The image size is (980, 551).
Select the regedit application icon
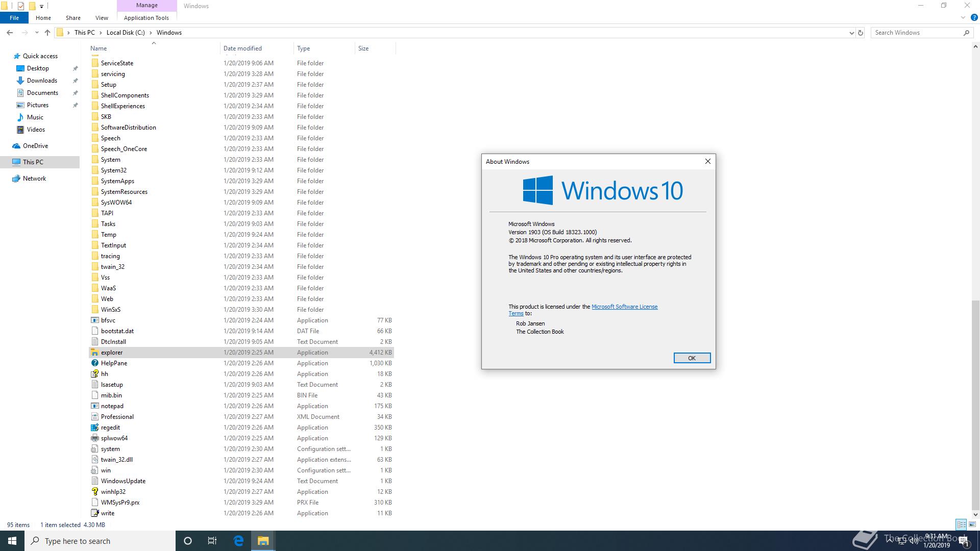coord(94,428)
